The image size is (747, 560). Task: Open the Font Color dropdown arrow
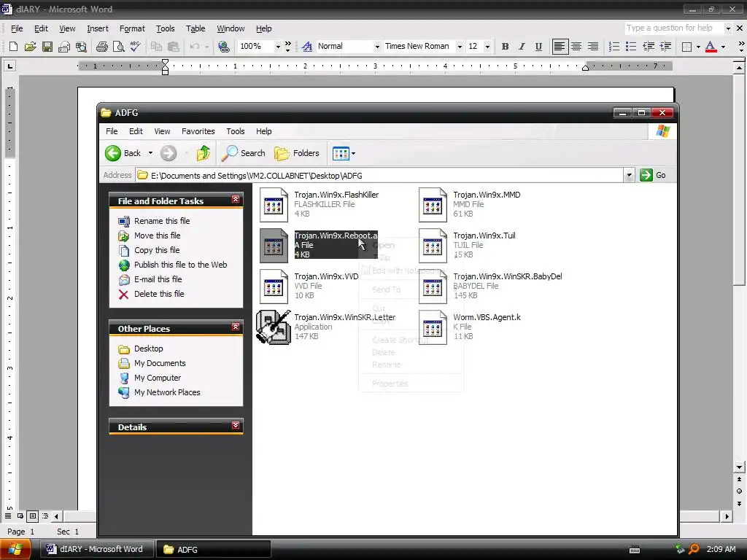(x=723, y=47)
